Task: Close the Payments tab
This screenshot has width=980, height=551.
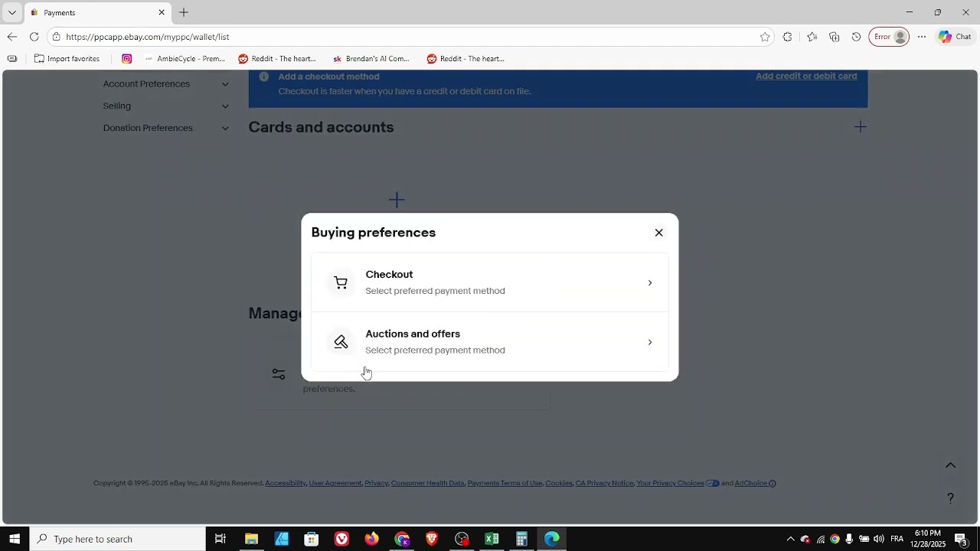Action: pos(162,12)
